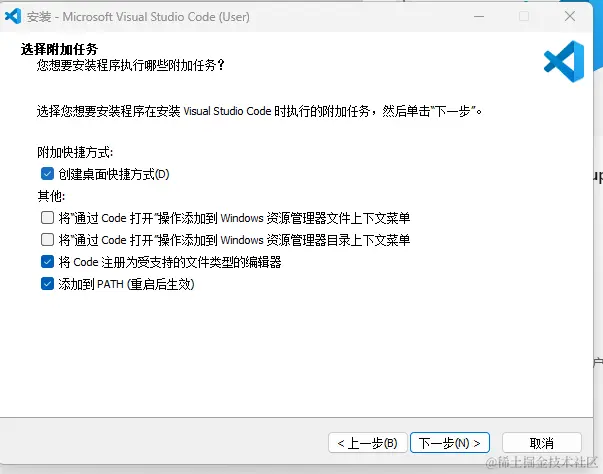Click 您想要安装程序执行哪些附加任务? text
This screenshot has height=474, width=603.
coord(131,65)
